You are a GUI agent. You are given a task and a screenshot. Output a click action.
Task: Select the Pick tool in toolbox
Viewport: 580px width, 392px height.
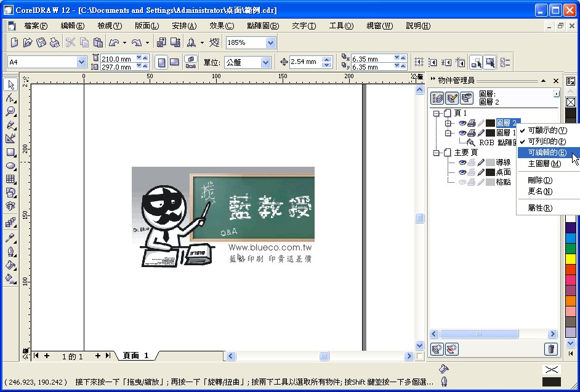tap(10, 85)
